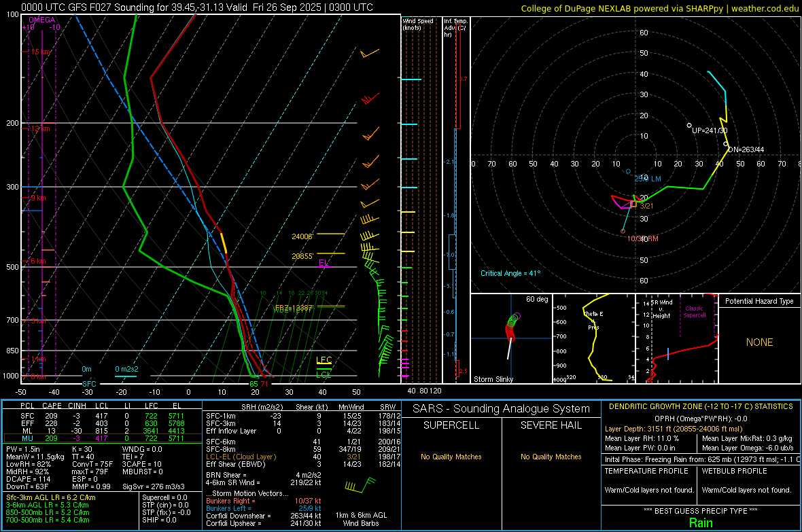Click the Corfidi Downshear vector line
Viewport: 802px width, 532px height.
[x=264, y=516]
